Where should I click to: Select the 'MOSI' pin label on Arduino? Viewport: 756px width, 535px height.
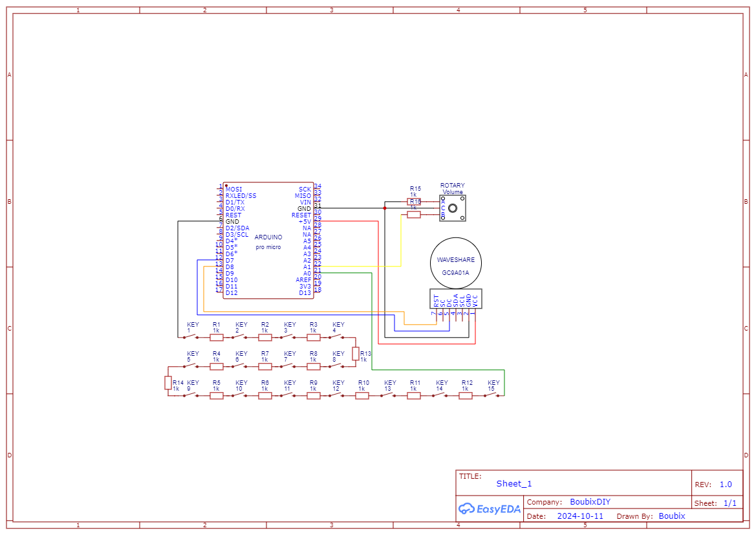click(x=234, y=189)
